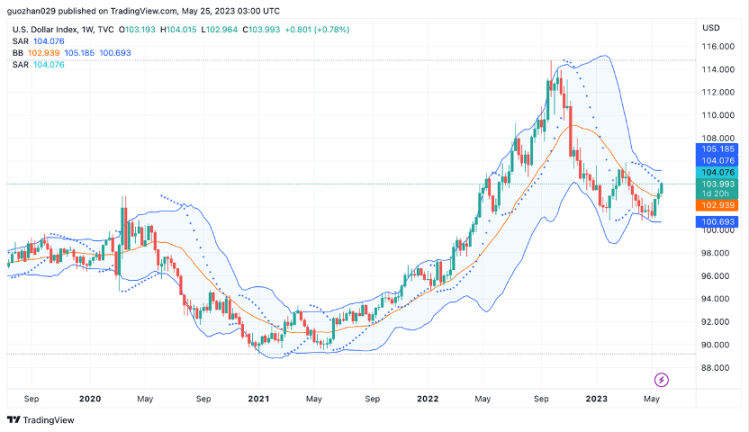Click the 1d 20h countdown label
Image resolution: width=749 pixels, height=432 pixels.
pos(716,193)
